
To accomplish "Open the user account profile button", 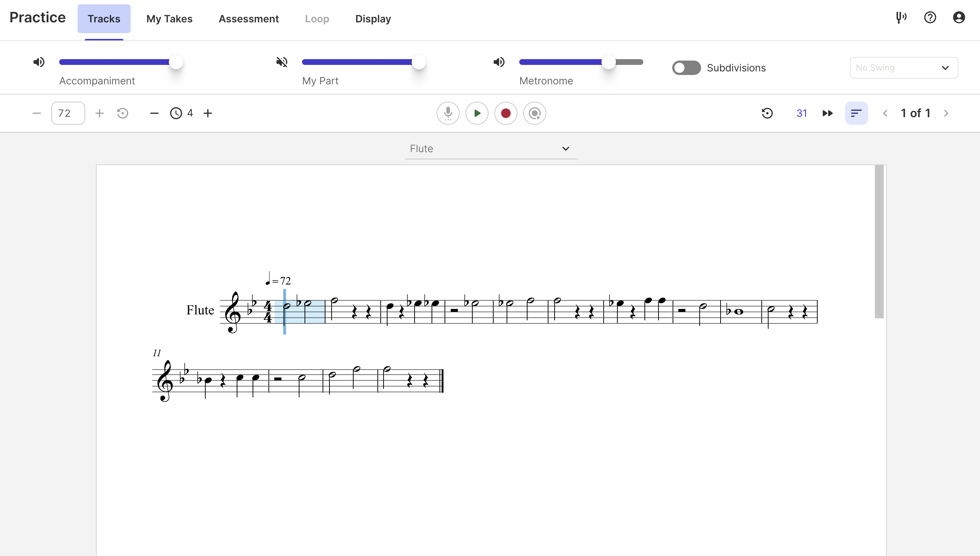I will pyautogui.click(x=959, y=17).
